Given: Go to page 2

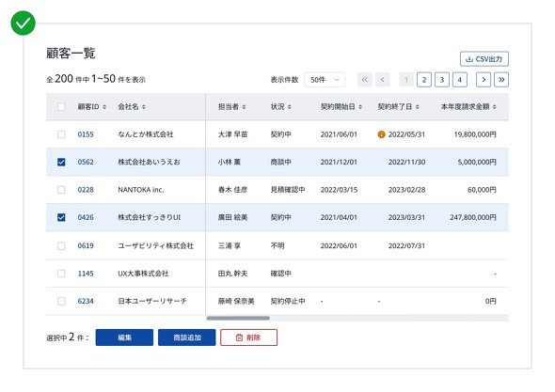Looking at the screenshot, I should (424, 80).
